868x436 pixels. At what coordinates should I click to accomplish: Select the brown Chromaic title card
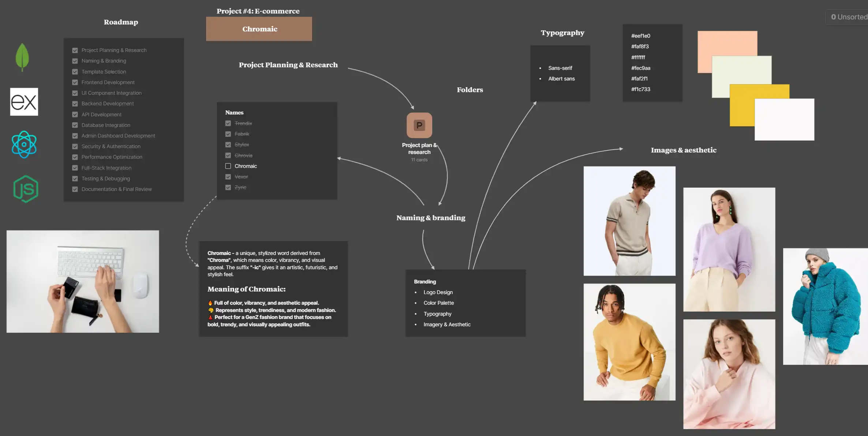259,29
